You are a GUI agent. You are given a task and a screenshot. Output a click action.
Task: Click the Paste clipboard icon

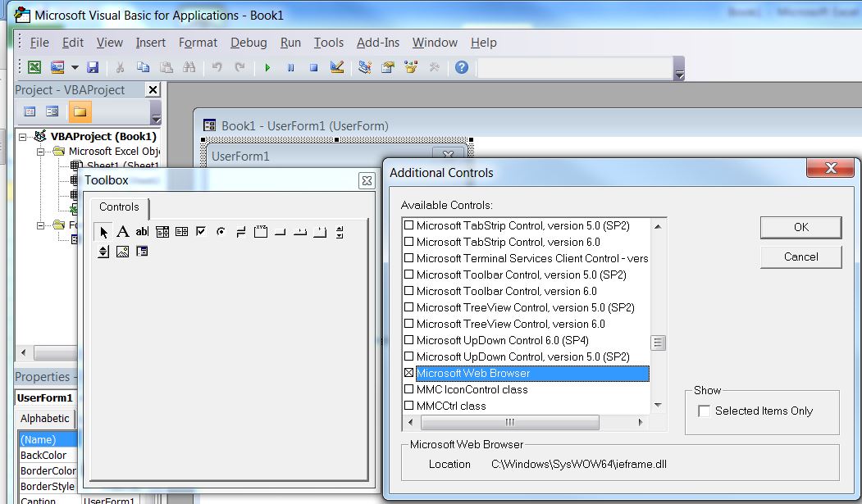click(166, 67)
